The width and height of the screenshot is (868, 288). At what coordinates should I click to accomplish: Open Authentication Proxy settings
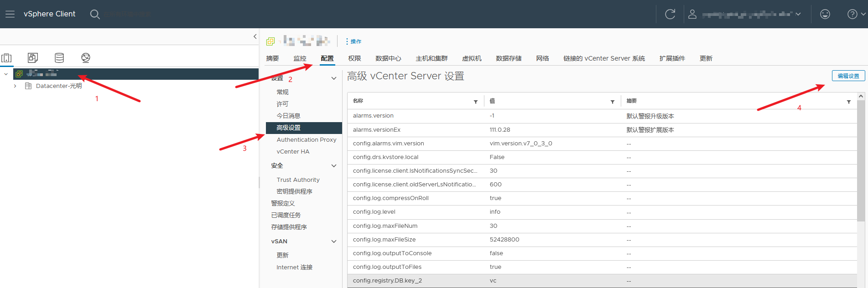coord(307,140)
